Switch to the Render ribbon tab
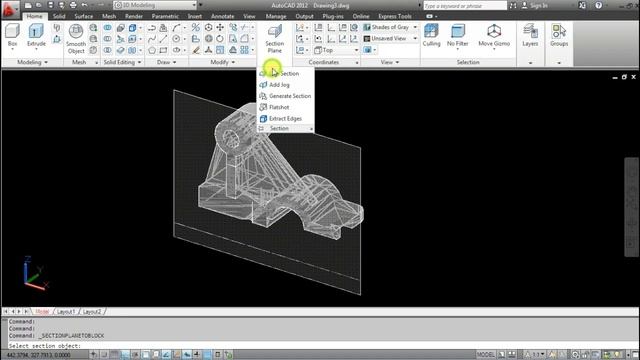Image resolution: width=640 pixels, height=360 pixels. click(134, 16)
